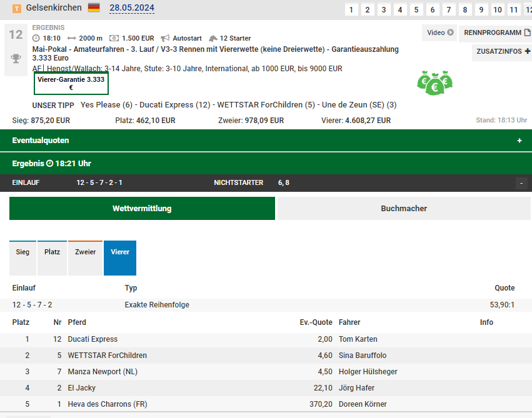Select the Zweier bet tab
The width and height of the screenshot is (532, 418).
pos(86,257)
